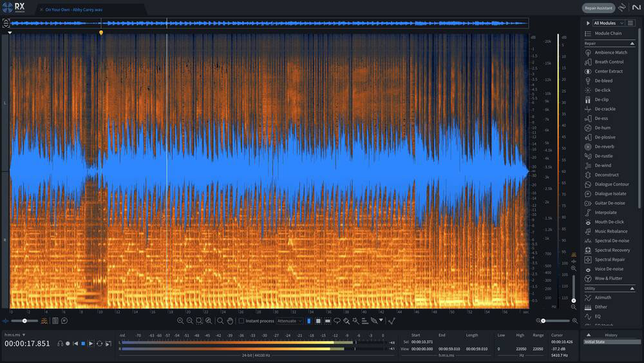This screenshot has width=644, height=363.
Task: Select the lasso selection tool
Action: pyautogui.click(x=337, y=320)
